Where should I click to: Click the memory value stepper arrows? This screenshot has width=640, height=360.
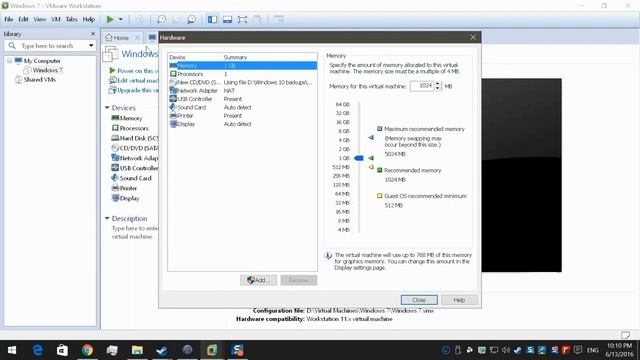(438, 86)
